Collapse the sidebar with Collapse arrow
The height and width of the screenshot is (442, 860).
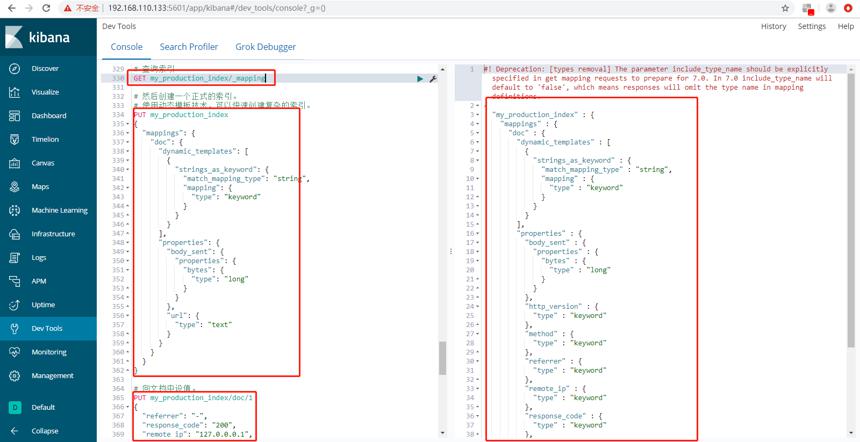click(x=15, y=431)
